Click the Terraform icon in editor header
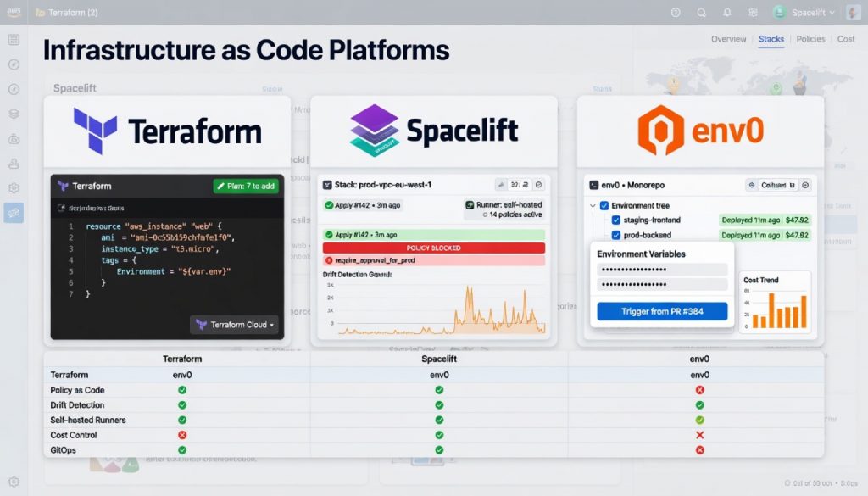 tap(63, 186)
